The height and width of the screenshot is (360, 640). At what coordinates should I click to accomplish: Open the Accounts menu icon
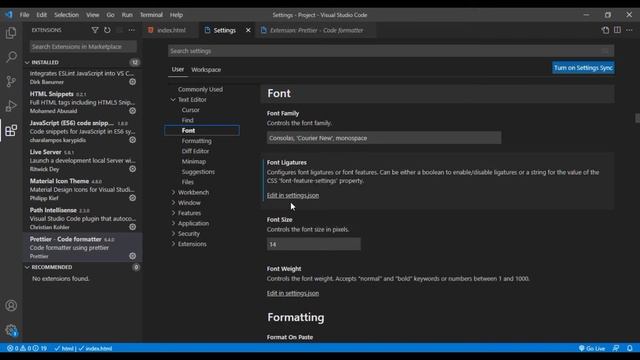(11, 305)
